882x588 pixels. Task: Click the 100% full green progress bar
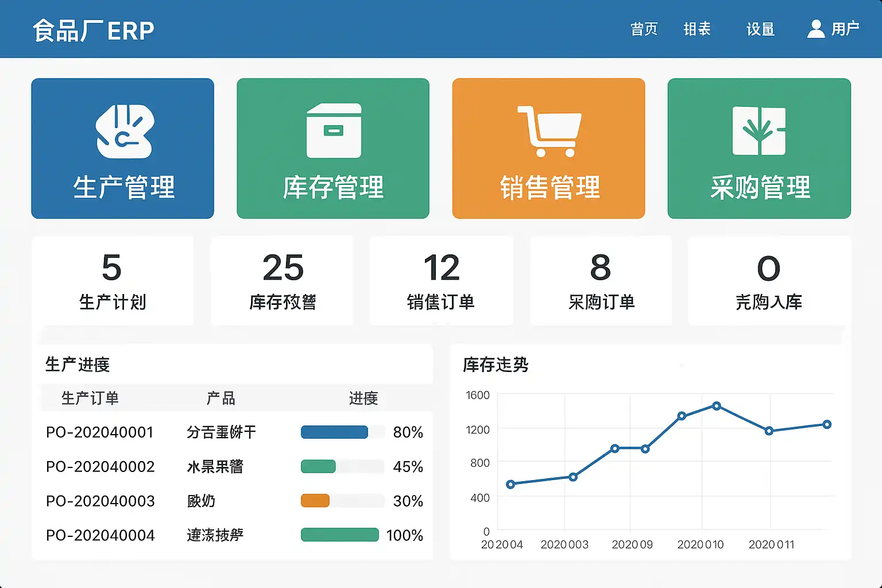pyautogui.click(x=340, y=535)
